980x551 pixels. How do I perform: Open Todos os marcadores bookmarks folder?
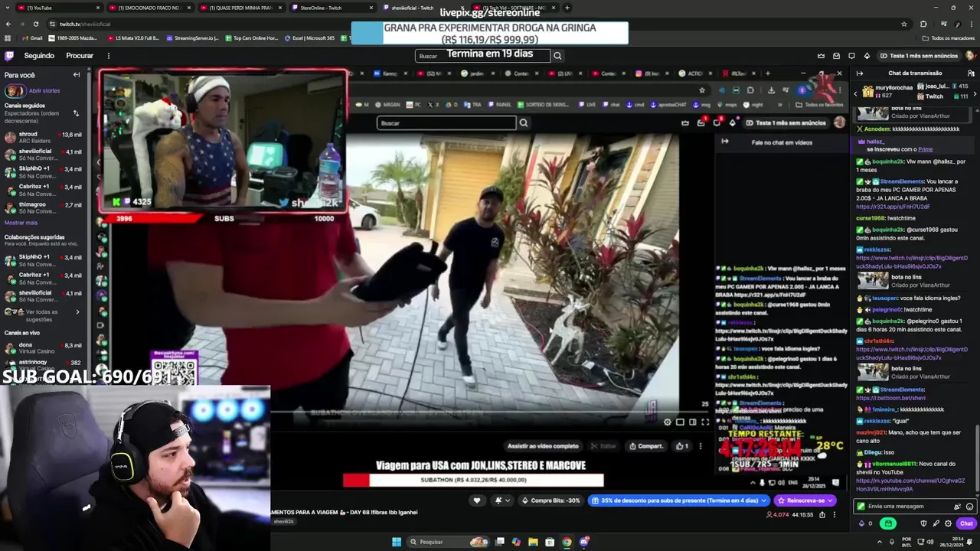coord(948,37)
